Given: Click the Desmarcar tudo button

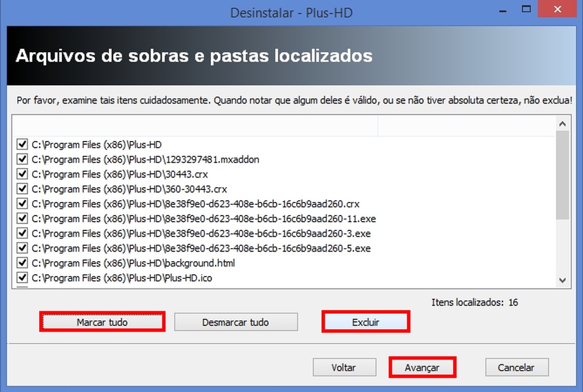Looking at the screenshot, I should 236,322.
